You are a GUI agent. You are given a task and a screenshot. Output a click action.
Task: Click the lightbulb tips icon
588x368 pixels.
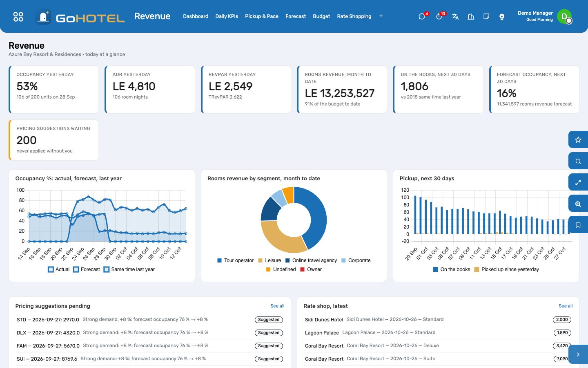[x=502, y=16]
